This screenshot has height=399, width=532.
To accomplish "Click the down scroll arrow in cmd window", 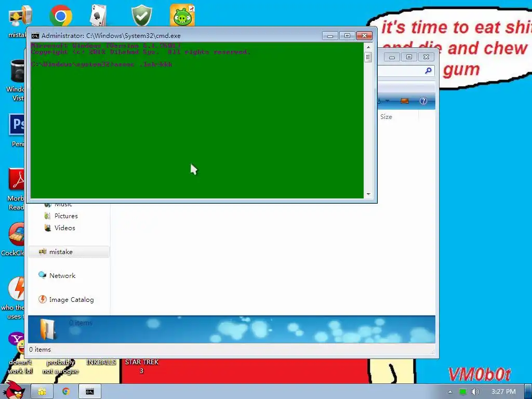I will click(x=368, y=194).
